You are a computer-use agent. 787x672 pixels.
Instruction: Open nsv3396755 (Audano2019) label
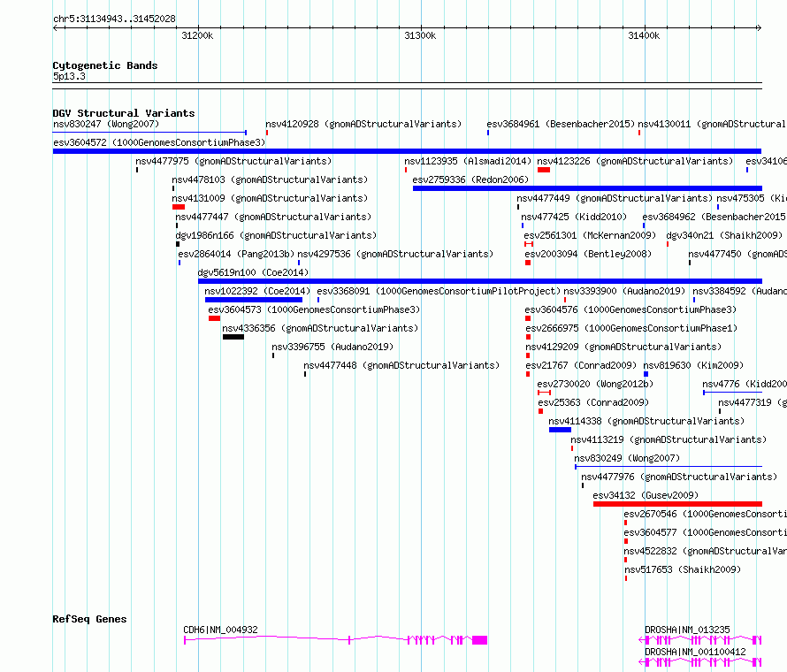pyautogui.click(x=332, y=347)
